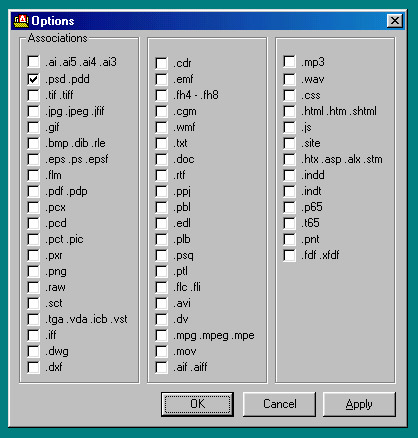This screenshot has height=438, width=418.
Task: Tick the .jpg .jpeg .jfif checkbox
Action: (33, 111)
